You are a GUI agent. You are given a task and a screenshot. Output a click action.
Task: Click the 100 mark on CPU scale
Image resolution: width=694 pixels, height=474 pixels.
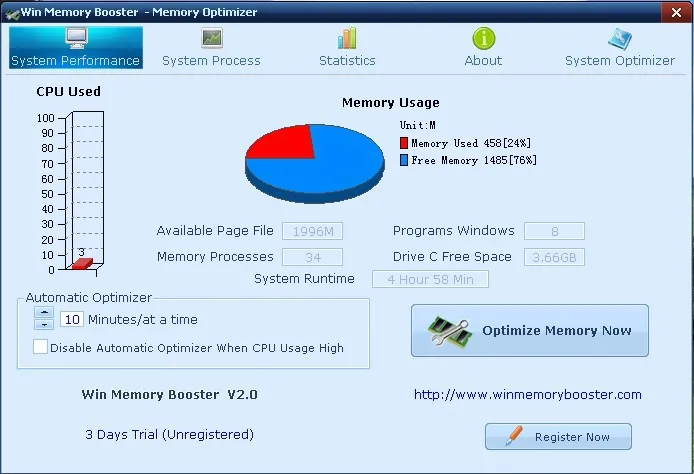(46, 118)
